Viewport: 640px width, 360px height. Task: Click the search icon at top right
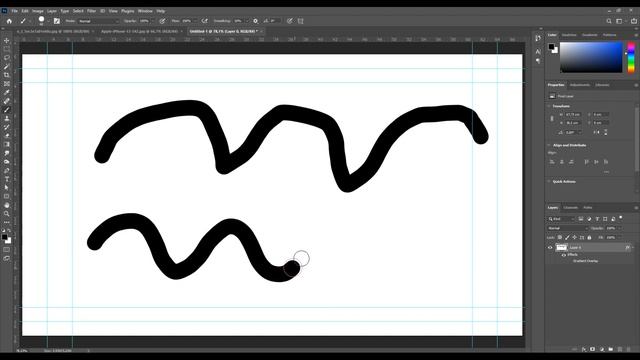pyautogui.click(x=609, y=21)
